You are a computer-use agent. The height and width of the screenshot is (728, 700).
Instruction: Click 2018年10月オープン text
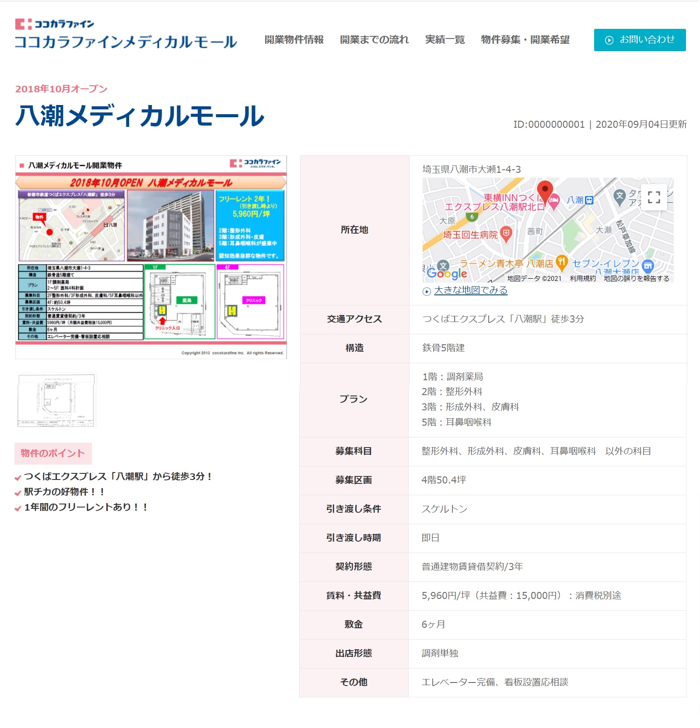point(61,89)
